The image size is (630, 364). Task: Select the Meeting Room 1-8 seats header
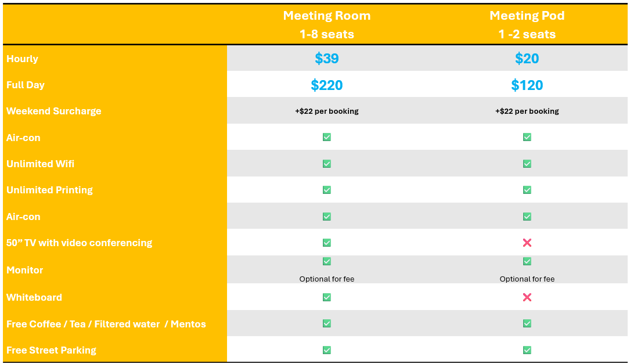click(327, 24)
